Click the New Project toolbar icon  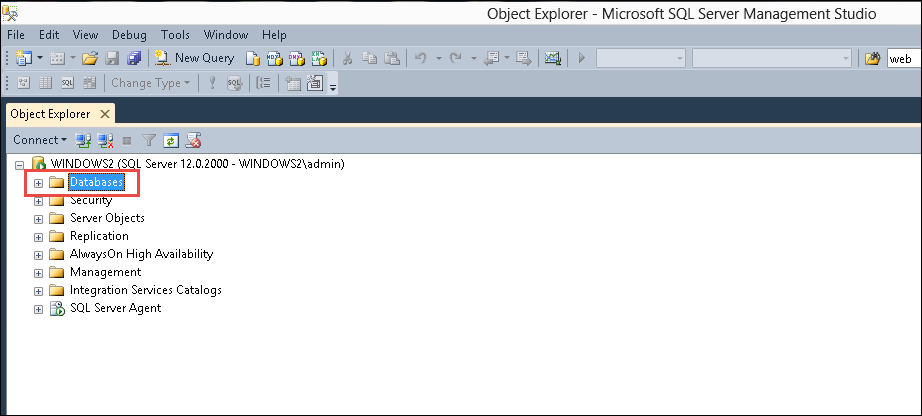pos(24,58)
